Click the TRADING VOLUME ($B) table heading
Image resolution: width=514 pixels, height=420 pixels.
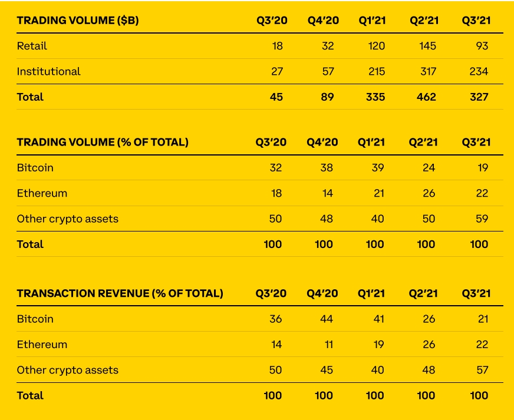tap(78, 20)
